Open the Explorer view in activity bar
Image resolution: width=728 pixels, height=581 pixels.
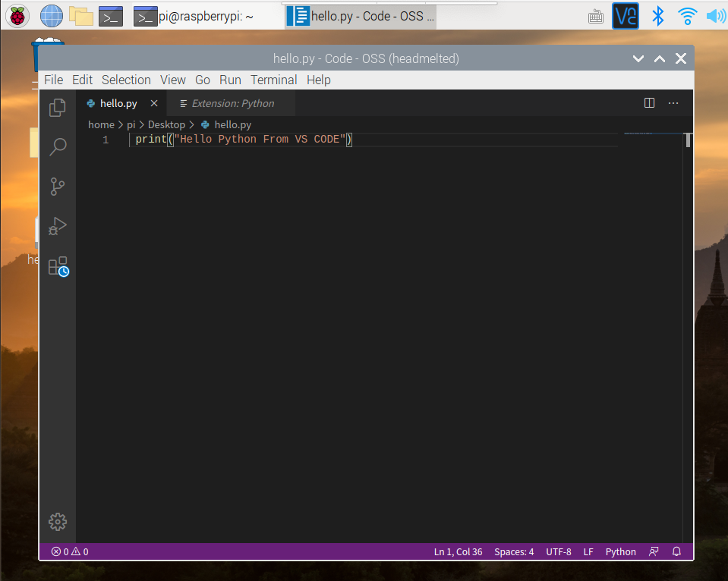tap(58, 108)
